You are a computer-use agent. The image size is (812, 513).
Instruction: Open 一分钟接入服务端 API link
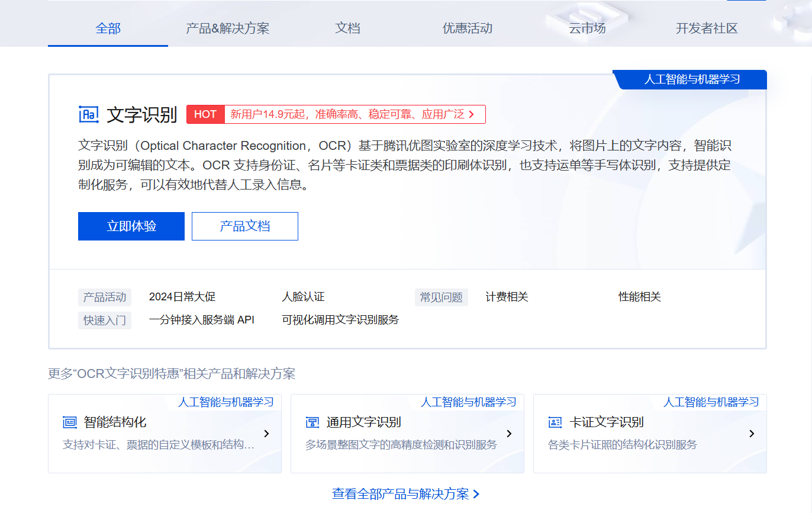202,320
